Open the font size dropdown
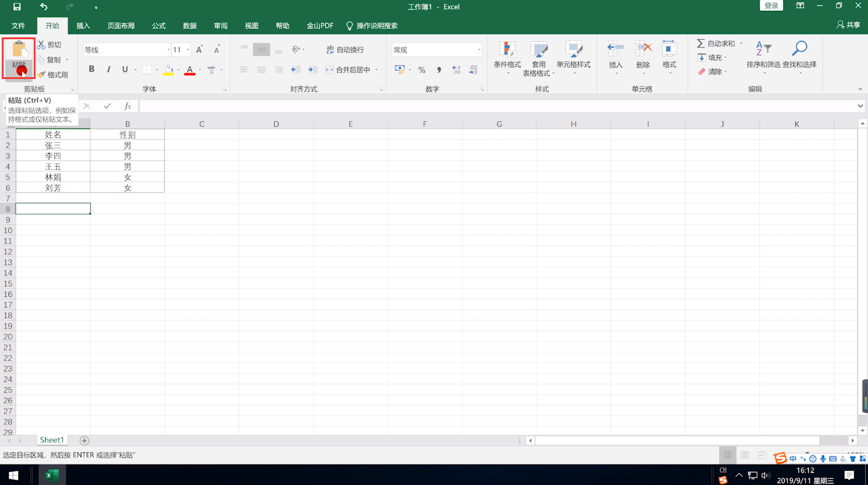 coord(188,49)
